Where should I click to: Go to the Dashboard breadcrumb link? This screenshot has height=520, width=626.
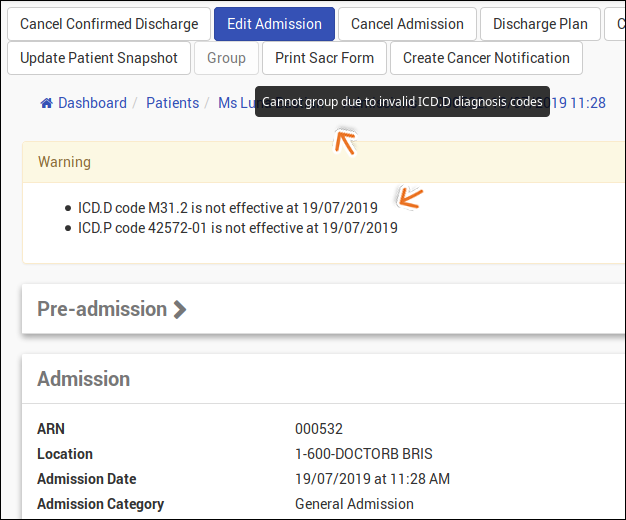click(x=92, y=103)
